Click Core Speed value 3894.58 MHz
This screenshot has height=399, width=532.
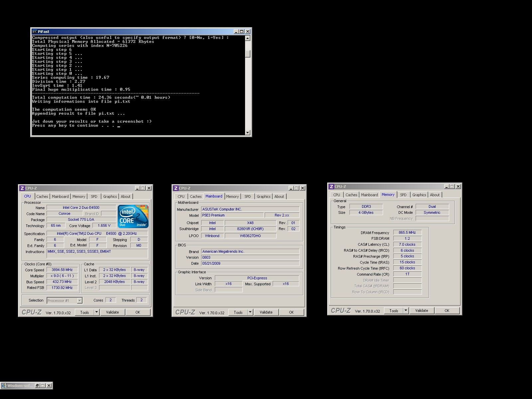point(62,270)
